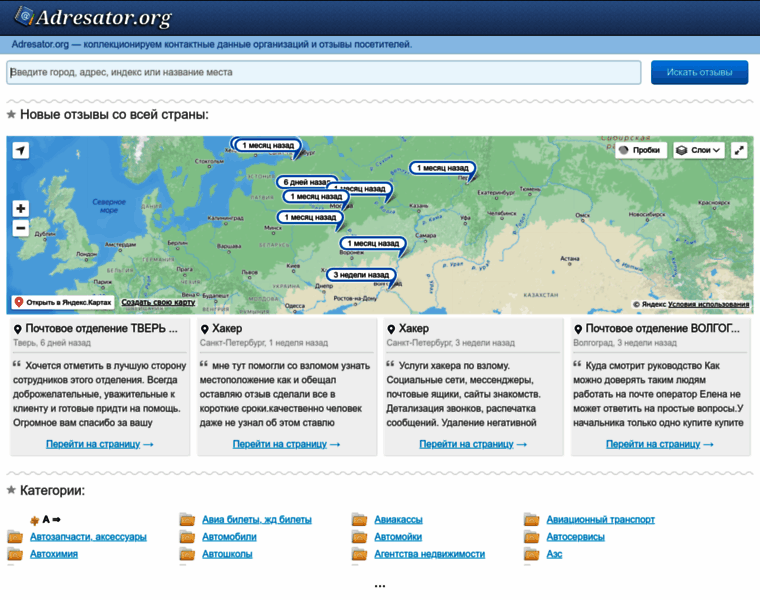Click the А ⇒ category letter marker

(x=46, y=520)
